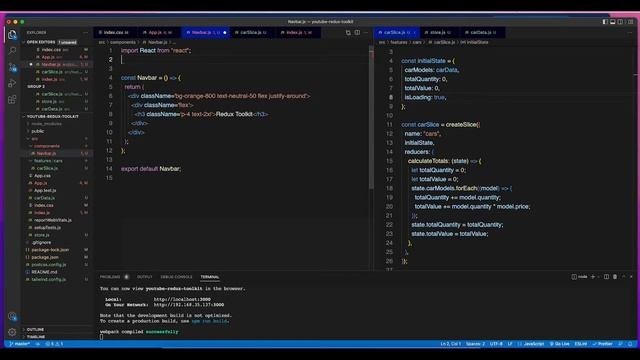This screenshot has height=360, width=640.
Task: Open the Source Control view
Action: coord(12,67)
